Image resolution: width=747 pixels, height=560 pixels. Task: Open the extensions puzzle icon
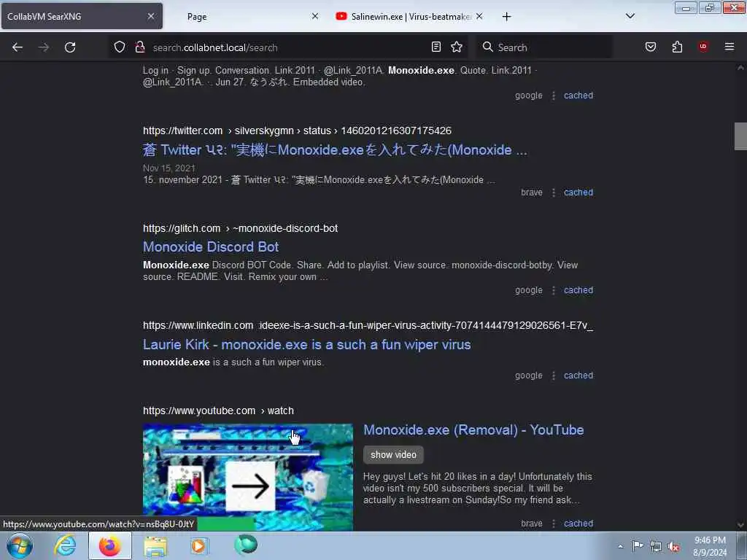coord(677,47)
